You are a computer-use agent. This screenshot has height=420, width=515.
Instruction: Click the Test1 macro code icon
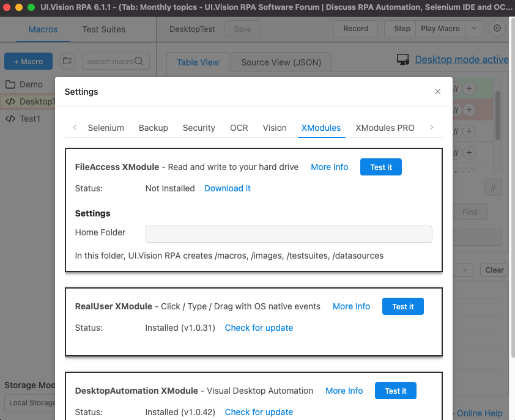[x=10, y=119]
